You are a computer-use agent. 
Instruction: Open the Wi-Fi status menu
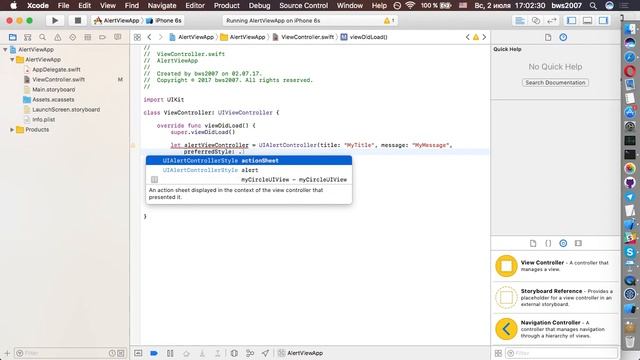(410, 6)
